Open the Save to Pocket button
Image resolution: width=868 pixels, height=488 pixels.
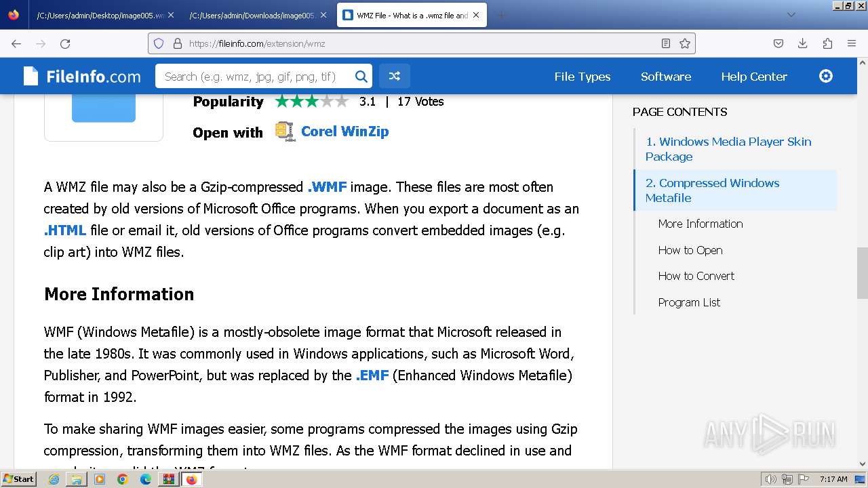[x=778, y=43]
